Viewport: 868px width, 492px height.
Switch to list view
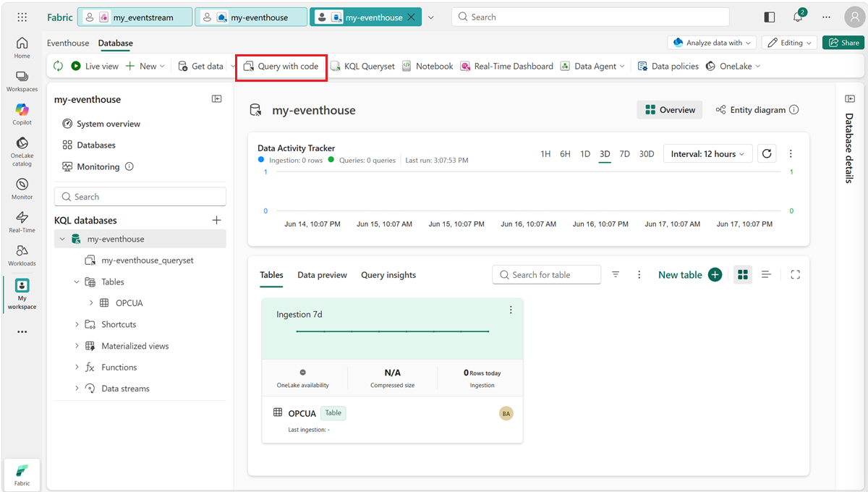[767, 275]
